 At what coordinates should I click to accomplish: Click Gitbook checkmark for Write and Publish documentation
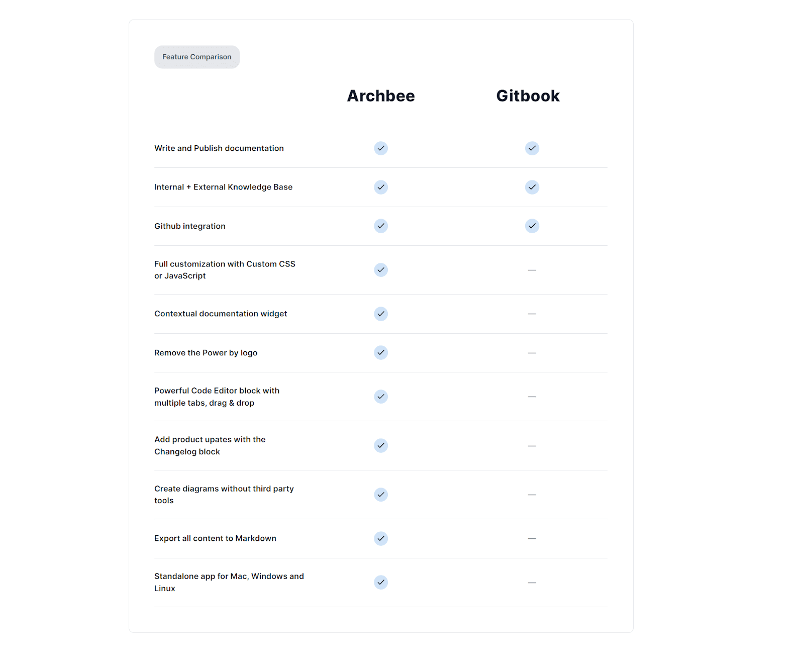(x=532, y=148)
